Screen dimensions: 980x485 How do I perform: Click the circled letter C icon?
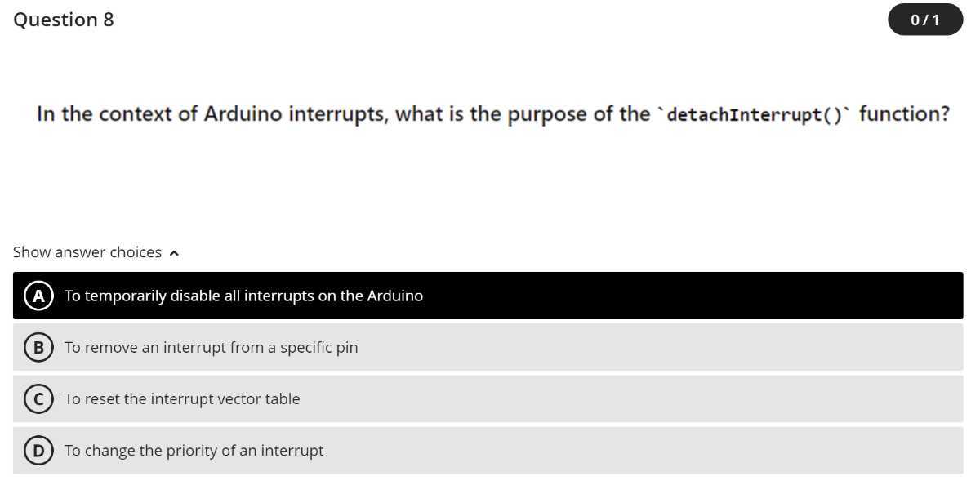pos(38,398)
